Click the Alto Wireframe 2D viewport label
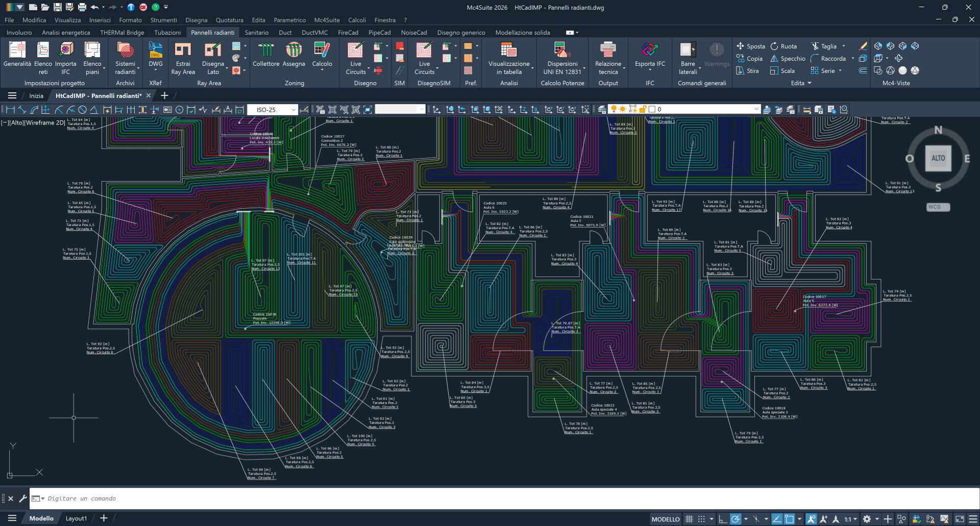The height and width of the screenshot is (526, 980). point(33,122)
